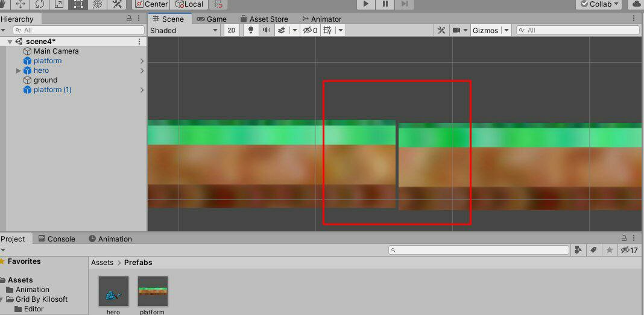Search by type in Project
The image size is (644, 315).
[x=578, y=250]
